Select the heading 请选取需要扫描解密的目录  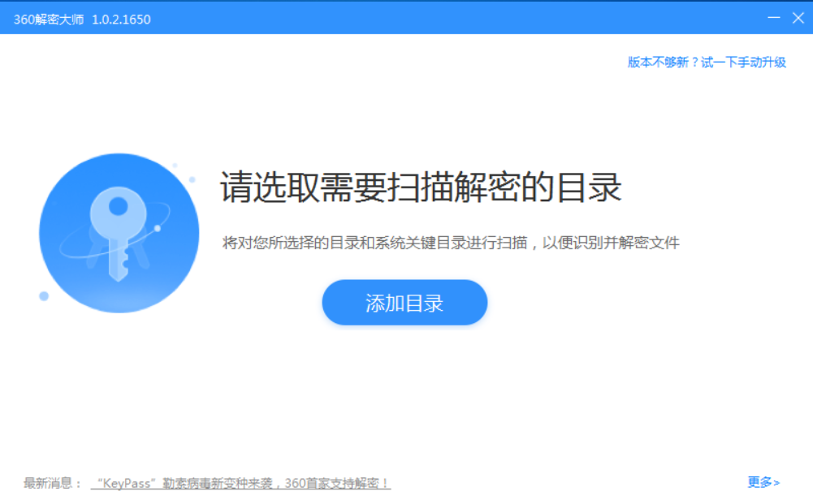pyautogui.click(x=421, y=187)
